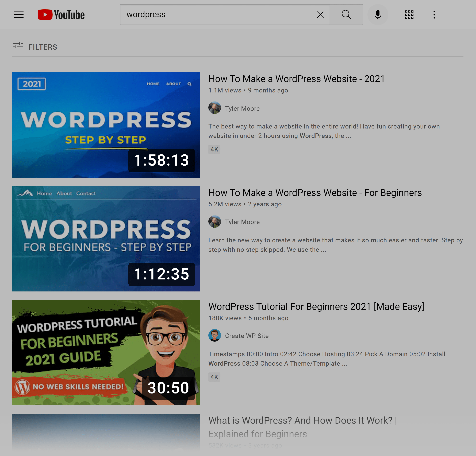The height and width of the screenshot is (456, 476).
Task: Open the YouTube apps grid
Action: point(409,15)
